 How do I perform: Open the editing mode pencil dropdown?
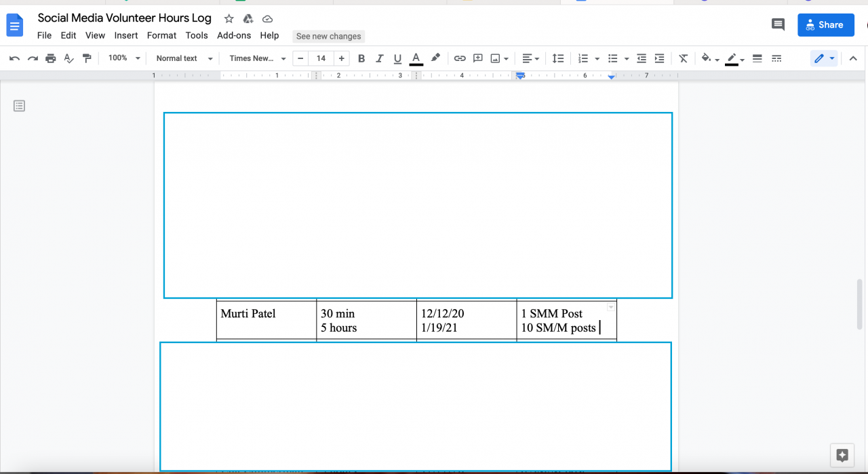[825, 58]
